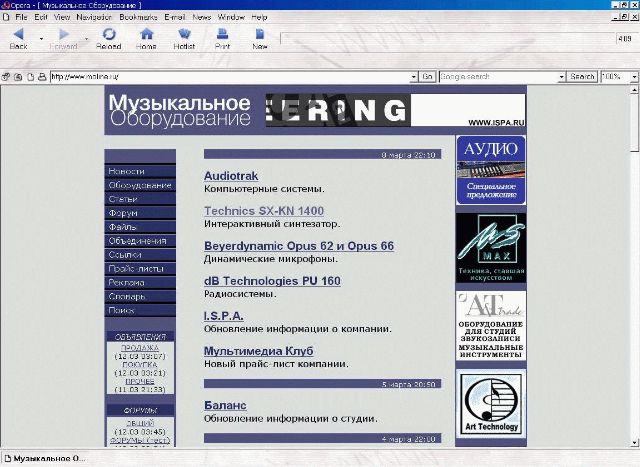
Task: Select Прайс-листы in the site sidebar
Action: 140,269
